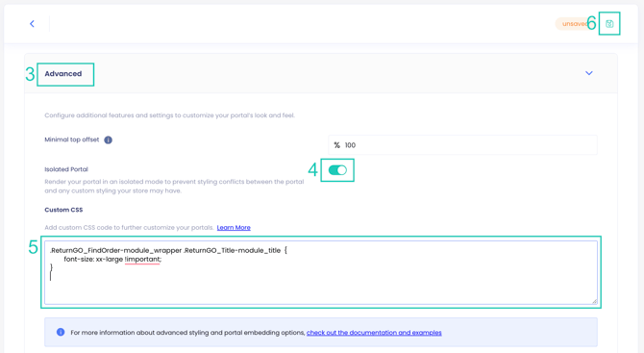Click the Isolated Portal label
This screenshot has width=644, height=353.
(x=66, y=169)
